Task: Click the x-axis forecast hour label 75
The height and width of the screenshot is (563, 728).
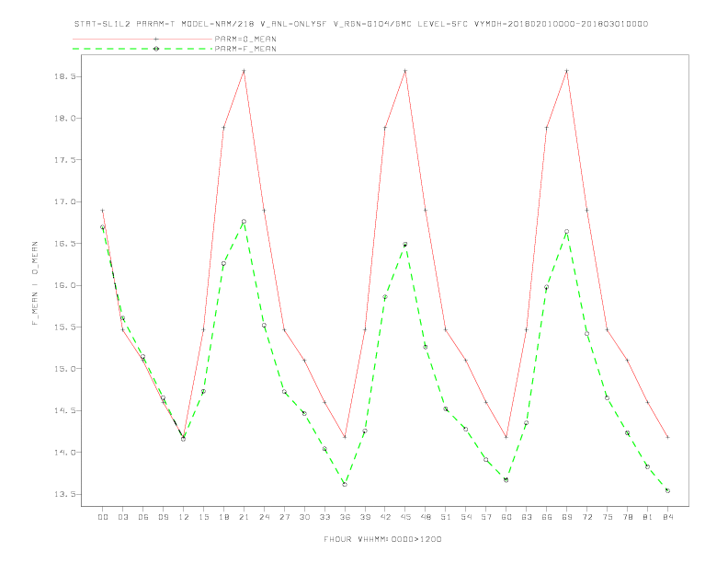Action: [608, 517]
